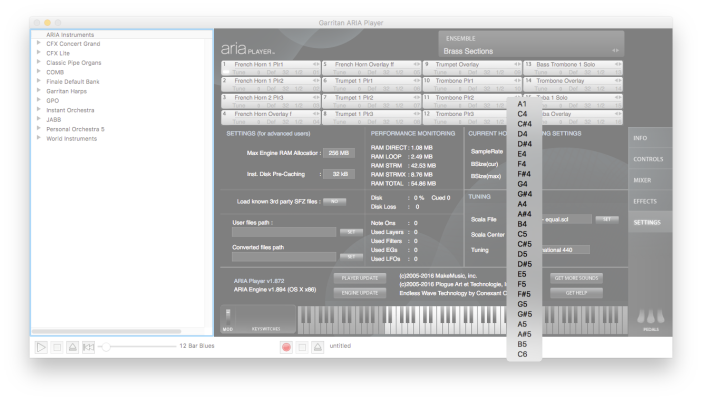Click the Converted files path field
Screen dimensions: 702x400
click(x=284, y=256)
